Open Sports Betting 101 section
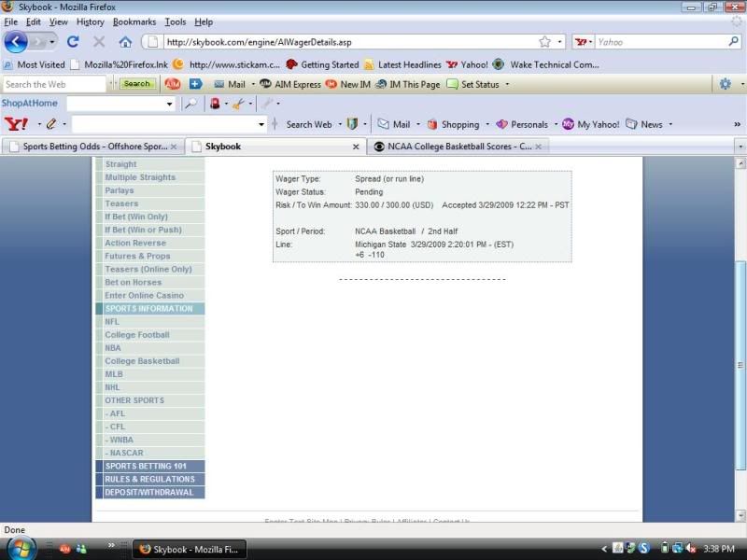This screenshot has width=747, height=560. 150,466
